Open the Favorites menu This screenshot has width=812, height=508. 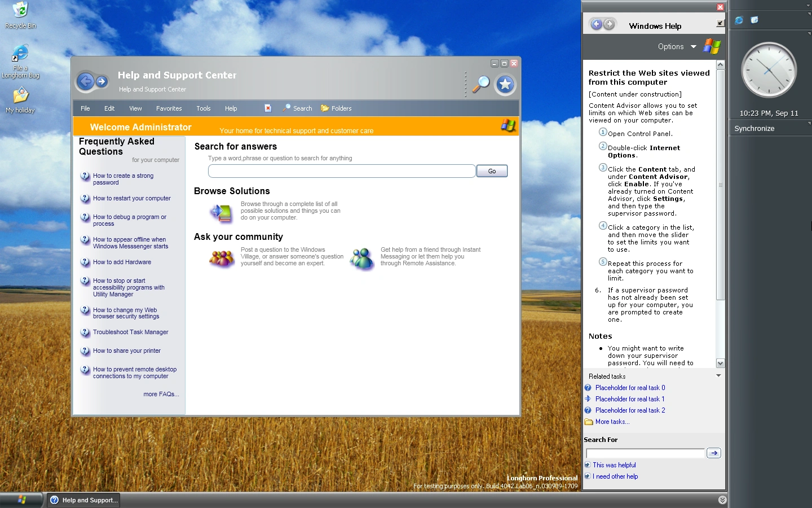click(x=169, y=108)
